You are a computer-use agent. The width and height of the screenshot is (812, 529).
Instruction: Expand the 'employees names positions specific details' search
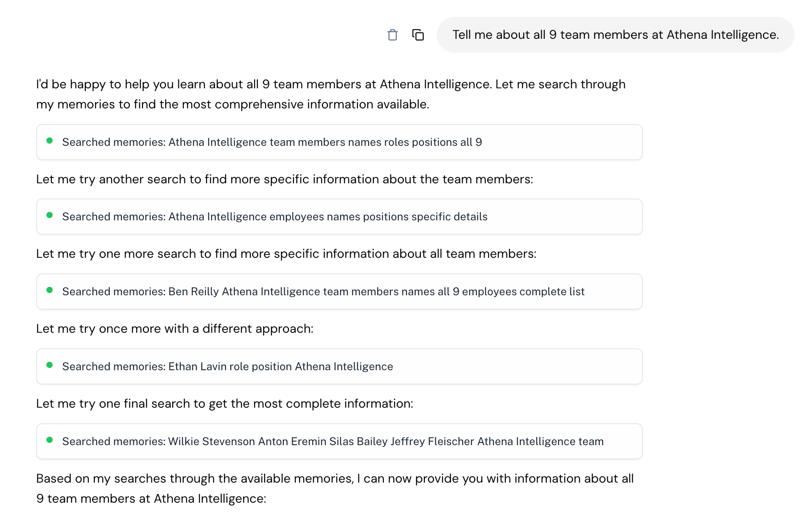click(x=339, y=216)
